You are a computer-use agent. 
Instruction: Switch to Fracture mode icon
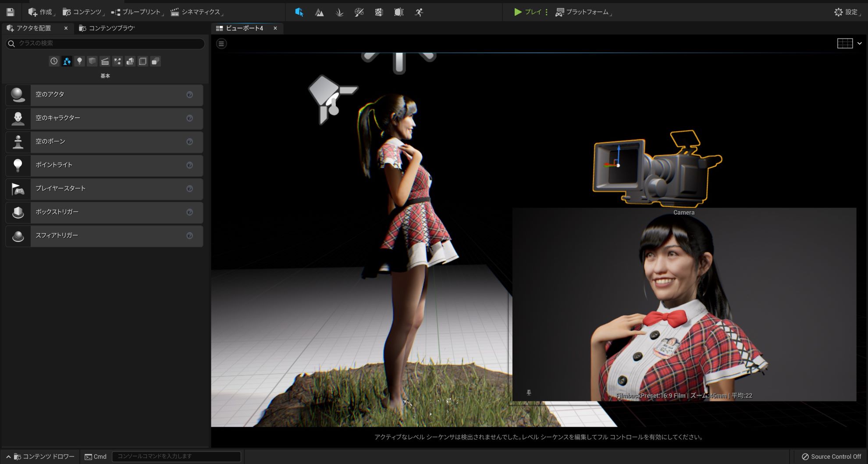[379, 12]
